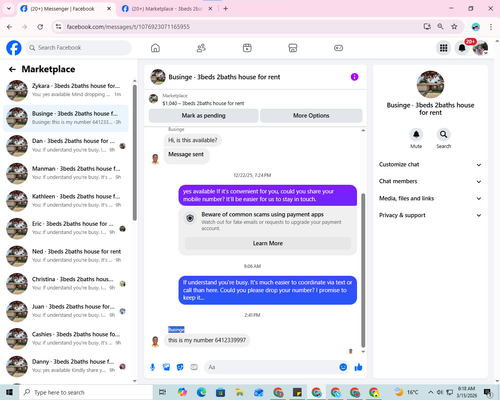The height and width of the screenshot is (400, 500).
Task: Click the Search Facebook field
Action: pyautogui.click(x=78, y=48)
